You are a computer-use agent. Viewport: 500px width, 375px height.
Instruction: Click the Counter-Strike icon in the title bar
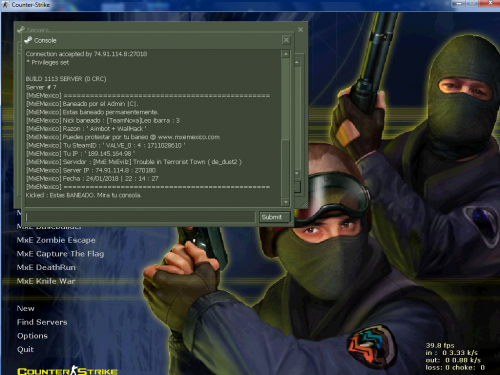[6, 5]
